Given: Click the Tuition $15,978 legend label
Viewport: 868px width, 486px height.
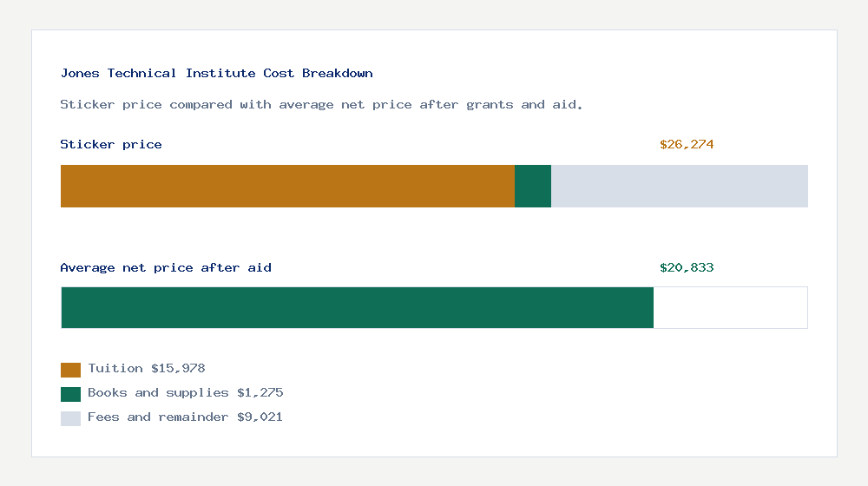Looking at the screenshot, I should coord(147,369).
